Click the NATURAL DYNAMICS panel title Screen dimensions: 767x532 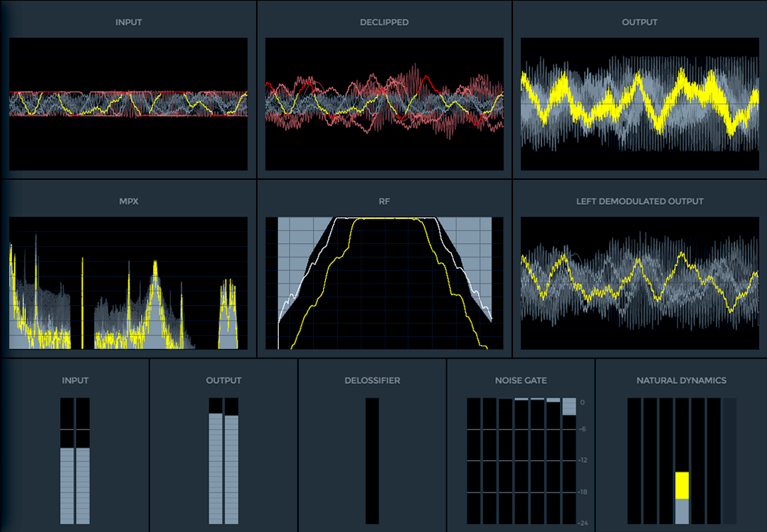tap(681, 380)
